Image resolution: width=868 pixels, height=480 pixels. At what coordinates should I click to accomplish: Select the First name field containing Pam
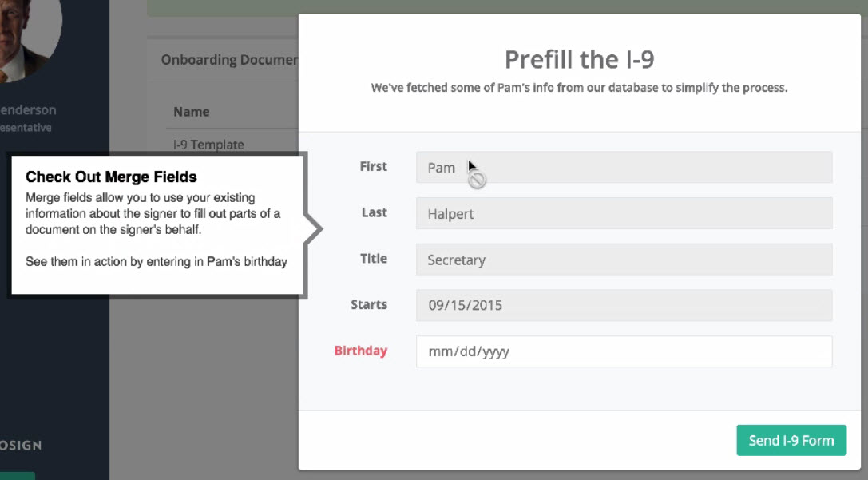pos(624,168)
